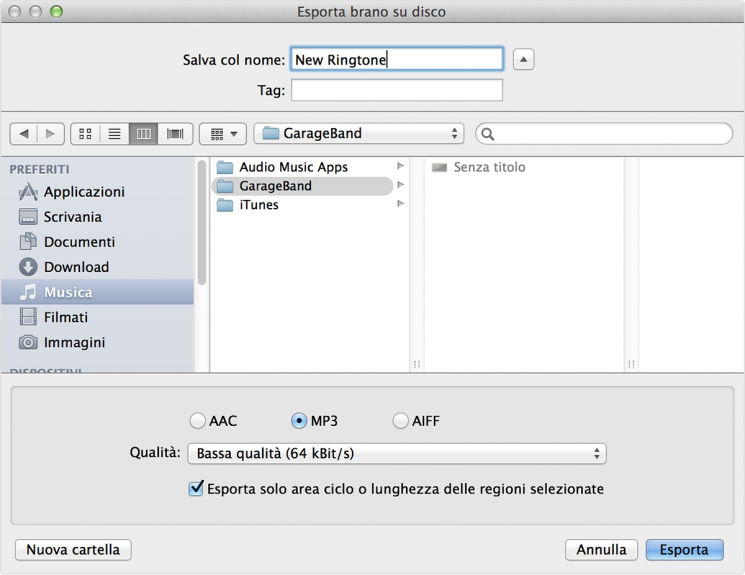Image resolution: width=745 pixels, height=575 pixels.
Task: Select the AIFF format radio button
Action: pyautogui.click(x=401, y=421)
